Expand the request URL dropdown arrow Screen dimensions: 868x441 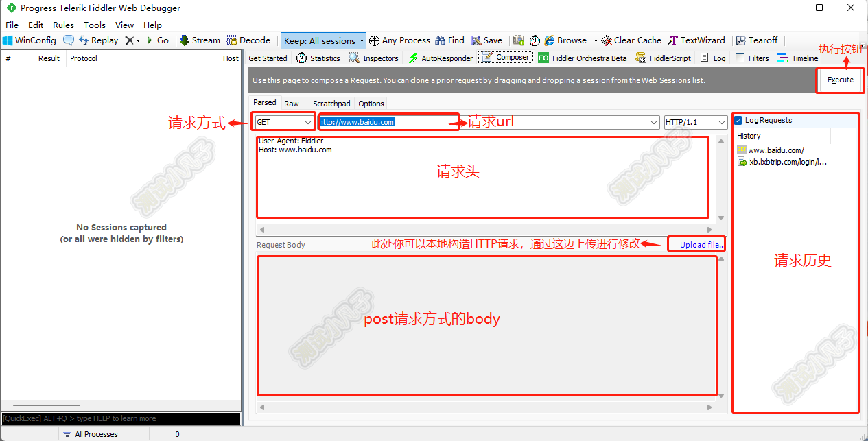click(654, 122)
